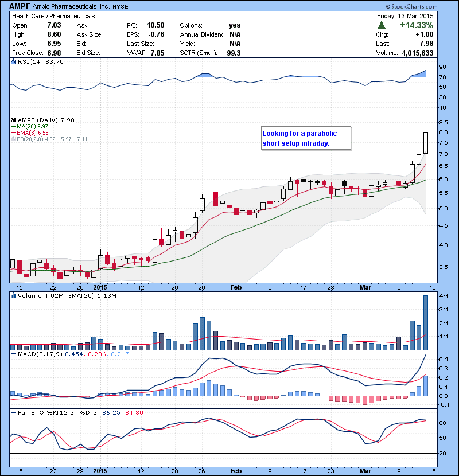Click the Chg value +1.00
Image resolution: width=459 pixels, height=476 pixels.
[425, 34]
